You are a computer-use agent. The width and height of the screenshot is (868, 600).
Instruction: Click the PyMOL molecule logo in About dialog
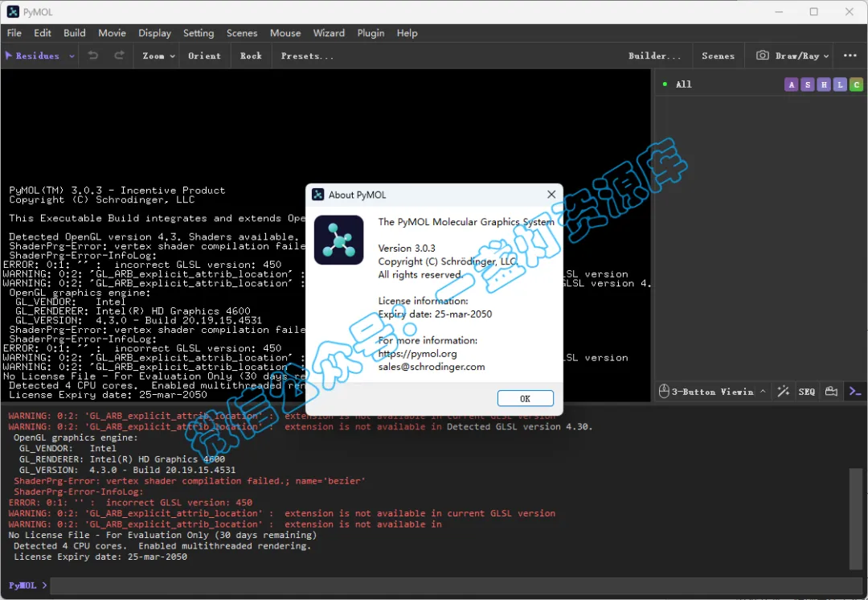coord(339,240)
